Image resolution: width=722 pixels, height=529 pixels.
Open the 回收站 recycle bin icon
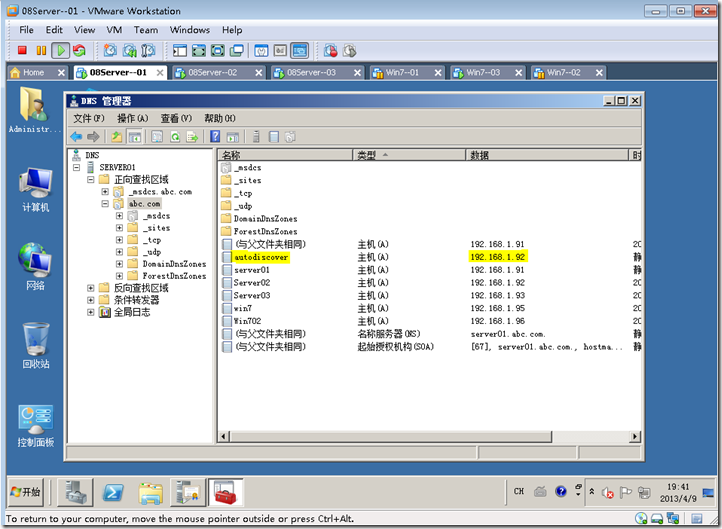point(36,345)
